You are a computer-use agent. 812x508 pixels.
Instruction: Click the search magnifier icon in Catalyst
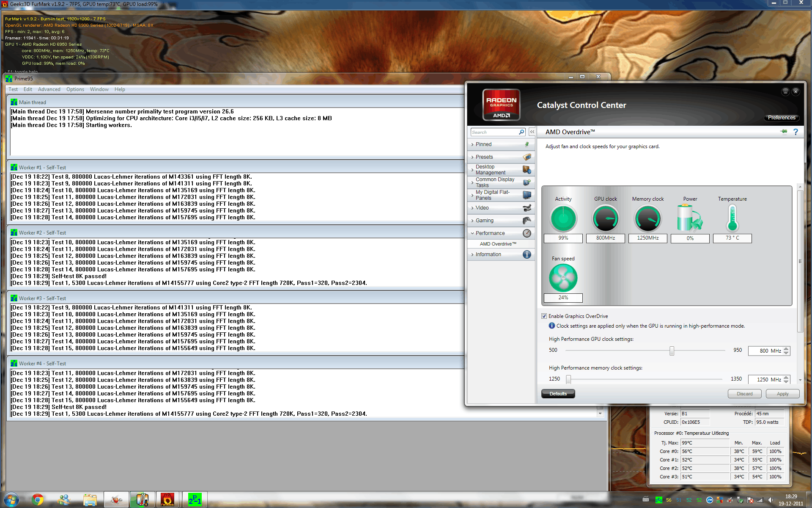[x=521, y=132]
